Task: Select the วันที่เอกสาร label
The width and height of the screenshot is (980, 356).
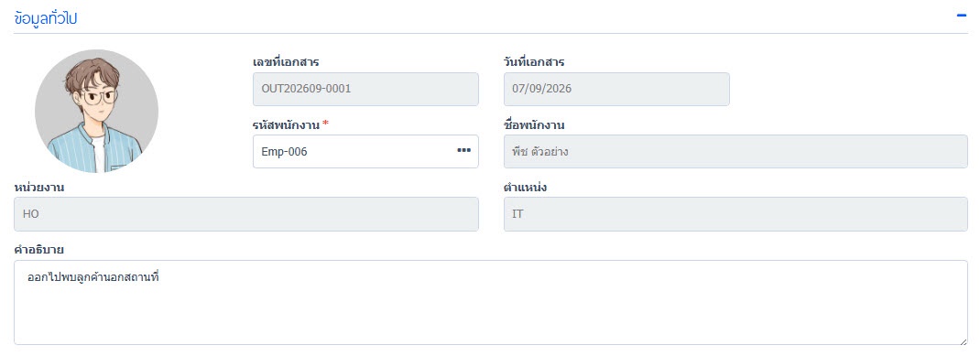Action: pos(534,62)
